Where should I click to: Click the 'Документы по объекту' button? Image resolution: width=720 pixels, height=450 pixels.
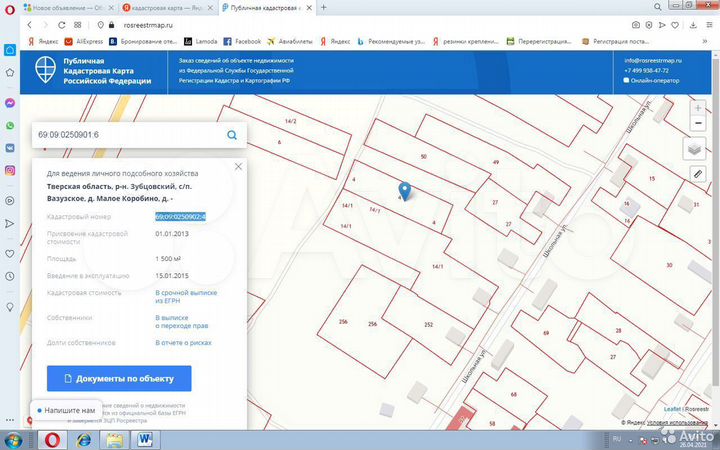pyautogui.click(x=119, y=379)
